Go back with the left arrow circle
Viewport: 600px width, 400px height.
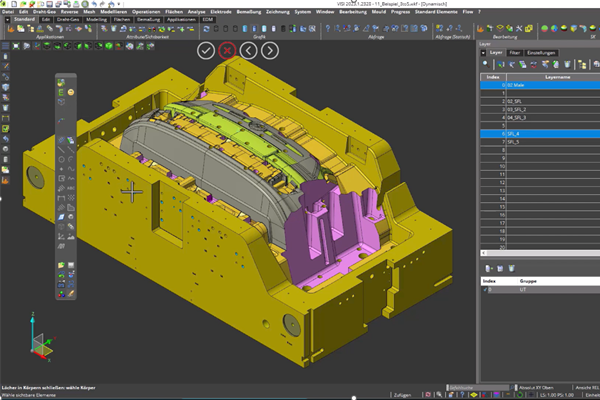point(249,51)
